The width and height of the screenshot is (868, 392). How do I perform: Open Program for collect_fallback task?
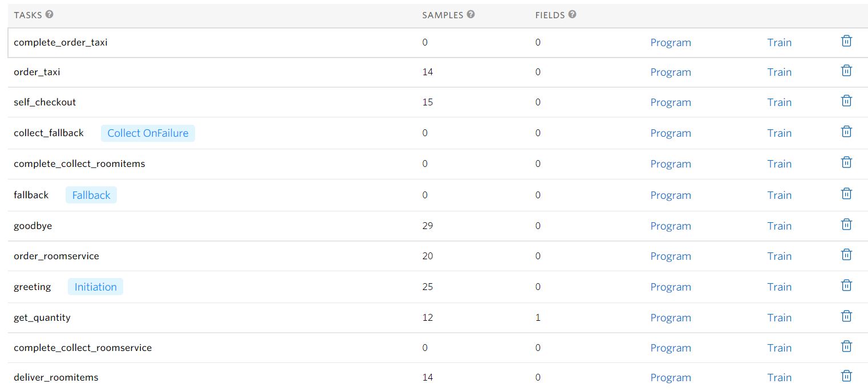coord(670,133)
